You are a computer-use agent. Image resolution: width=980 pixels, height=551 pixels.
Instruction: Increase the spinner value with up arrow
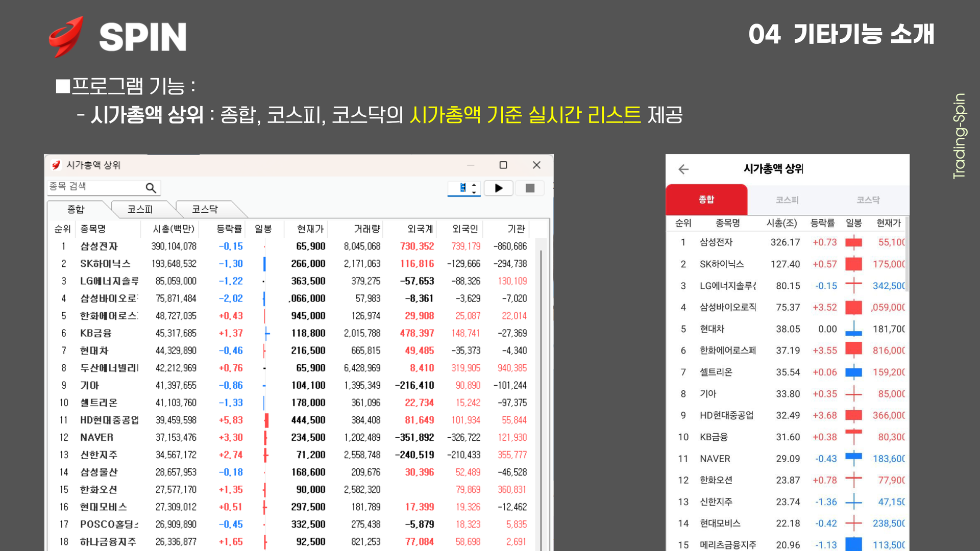click(x=474, y=185)
